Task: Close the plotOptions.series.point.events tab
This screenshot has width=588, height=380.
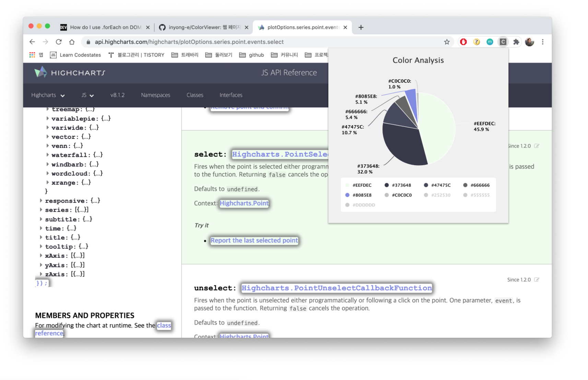Action: point(345,27)
